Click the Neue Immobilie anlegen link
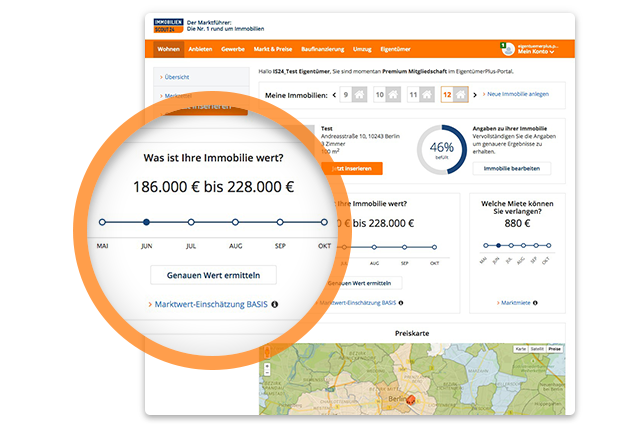This screenshot has width=640, height=427. pos(519,94)
